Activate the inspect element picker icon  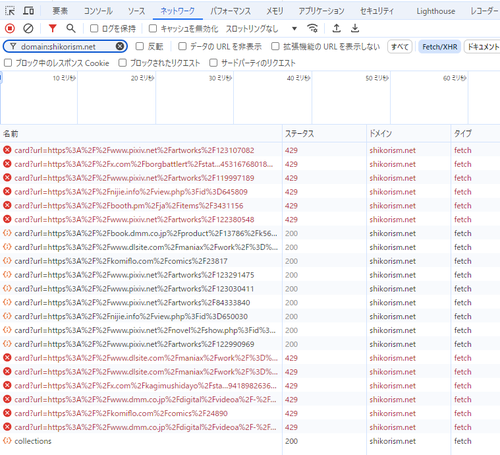pyautogui.click(x=10, y=11)
